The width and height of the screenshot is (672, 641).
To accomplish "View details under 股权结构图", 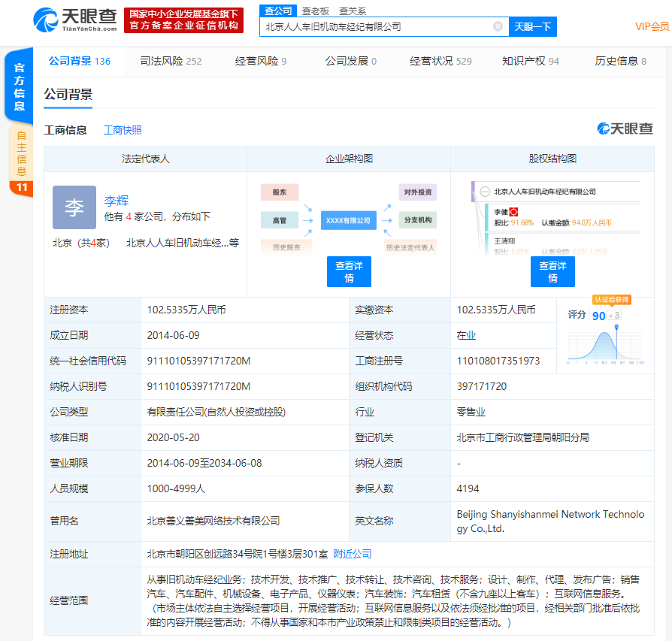I will pos(552,271).
